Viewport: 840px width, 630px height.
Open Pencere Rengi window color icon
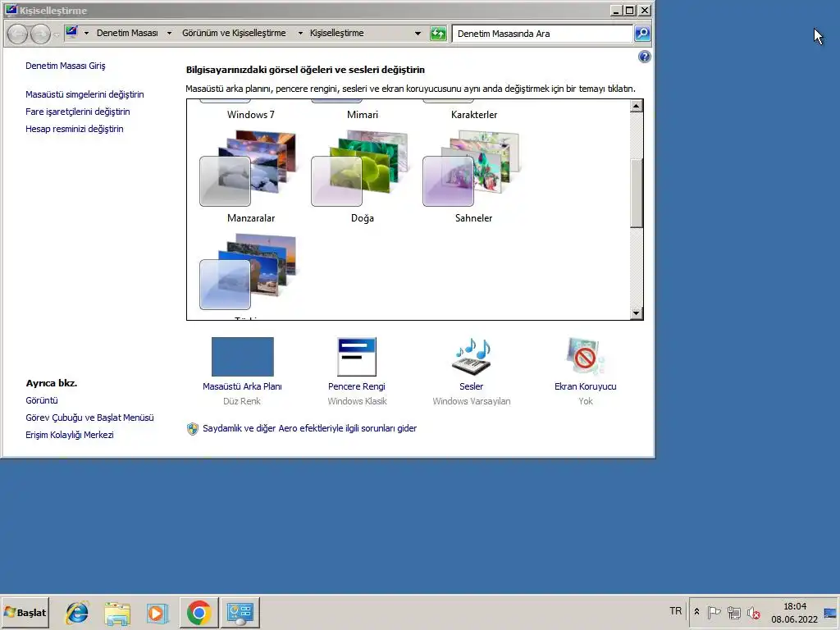coord(357,357)
